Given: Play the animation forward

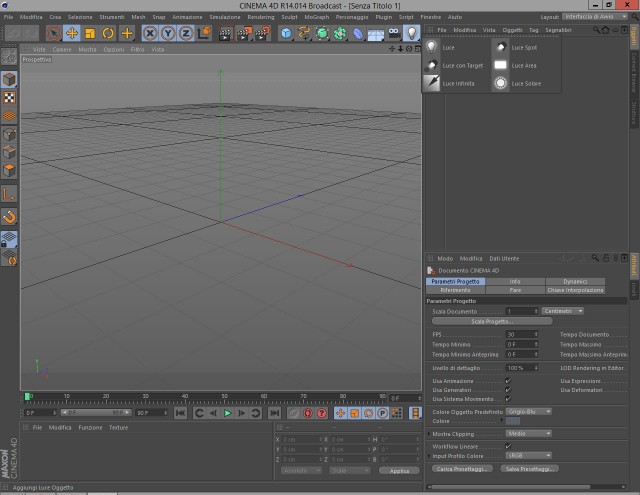Looking at the screenshot, I should (x=227, y=413).
